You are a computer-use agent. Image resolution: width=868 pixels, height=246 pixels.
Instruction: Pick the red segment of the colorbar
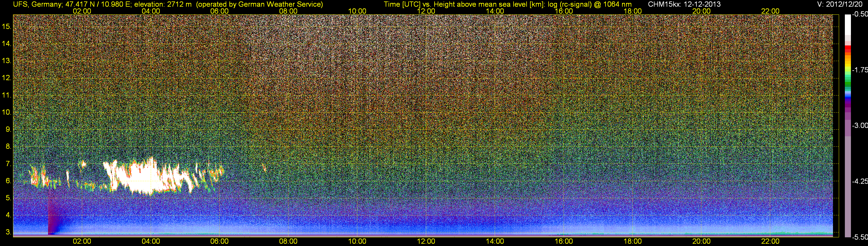pos(848,49)
